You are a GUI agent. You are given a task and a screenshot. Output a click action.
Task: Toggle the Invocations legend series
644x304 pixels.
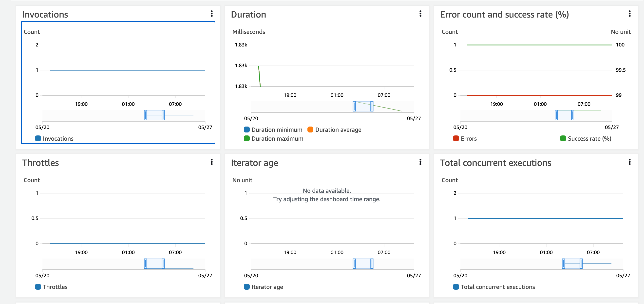coord(58,138)
